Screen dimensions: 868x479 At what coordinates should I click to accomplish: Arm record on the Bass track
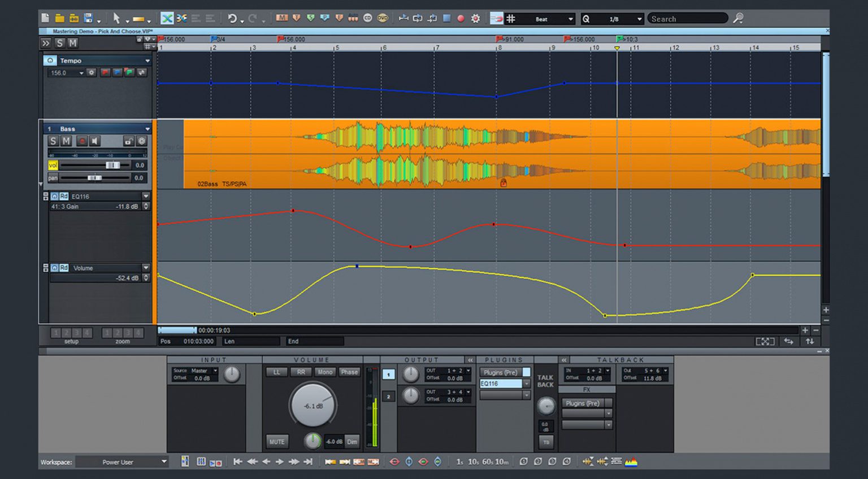81,141
